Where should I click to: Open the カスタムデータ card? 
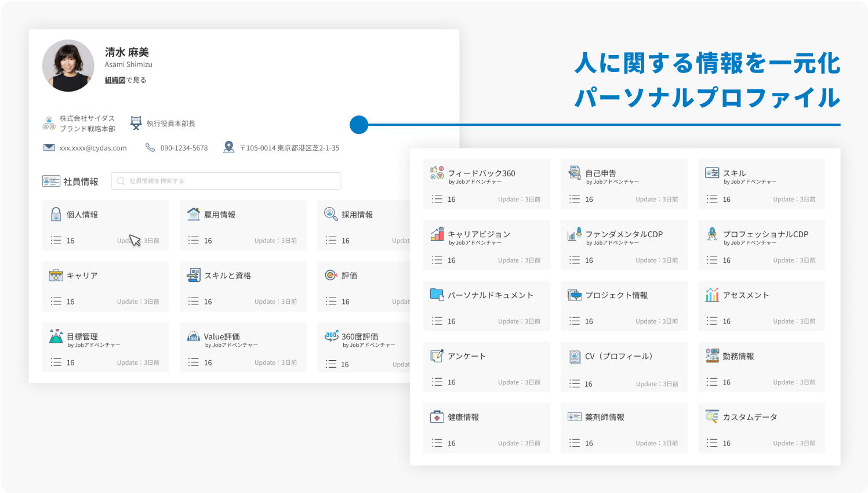click(761, 427)
